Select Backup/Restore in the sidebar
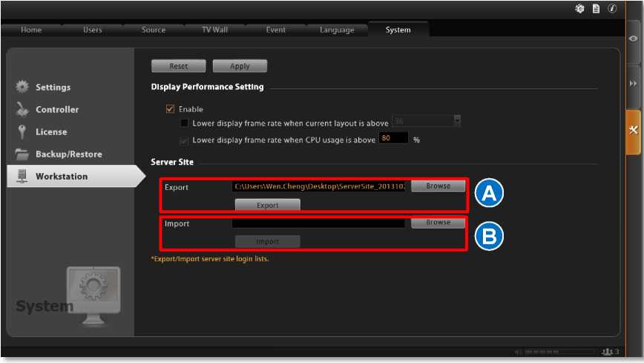Image resolution: width=644 pixels, height=363 pixels. coord(68,154)
